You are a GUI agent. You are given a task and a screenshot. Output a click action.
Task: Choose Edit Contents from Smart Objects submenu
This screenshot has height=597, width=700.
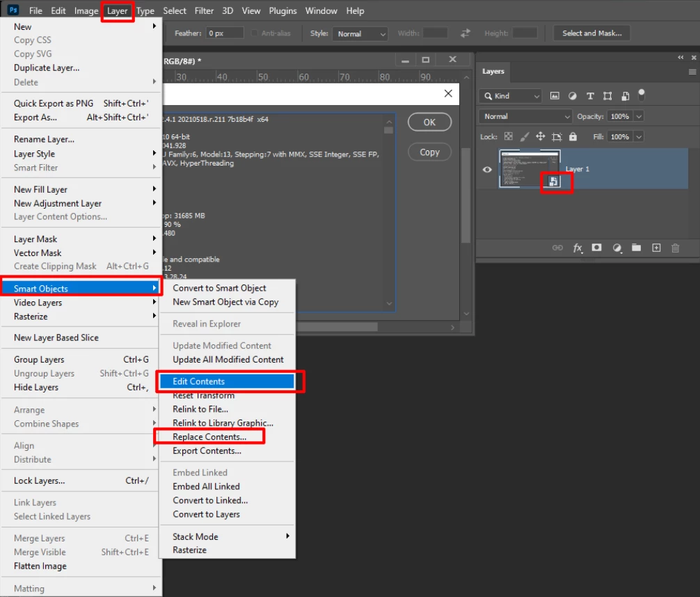(228, 381)
